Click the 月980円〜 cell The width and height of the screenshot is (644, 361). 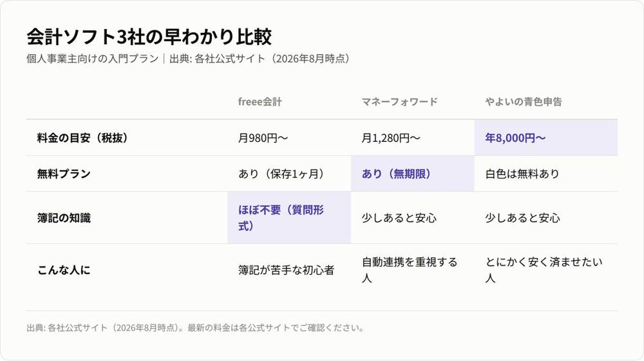pyautogui.click(x=289, y=138)
